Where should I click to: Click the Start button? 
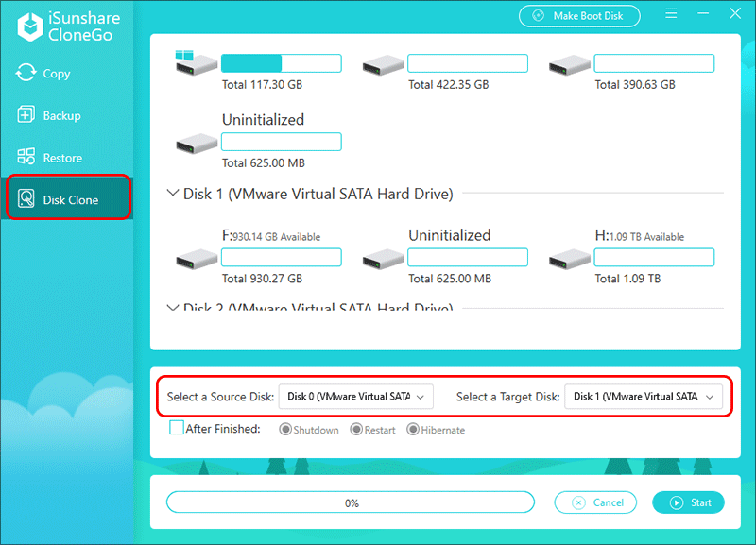pos(689,502)
